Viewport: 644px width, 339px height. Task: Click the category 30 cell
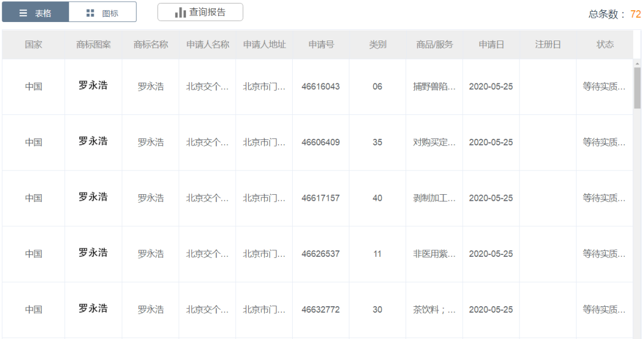[377, 310]
